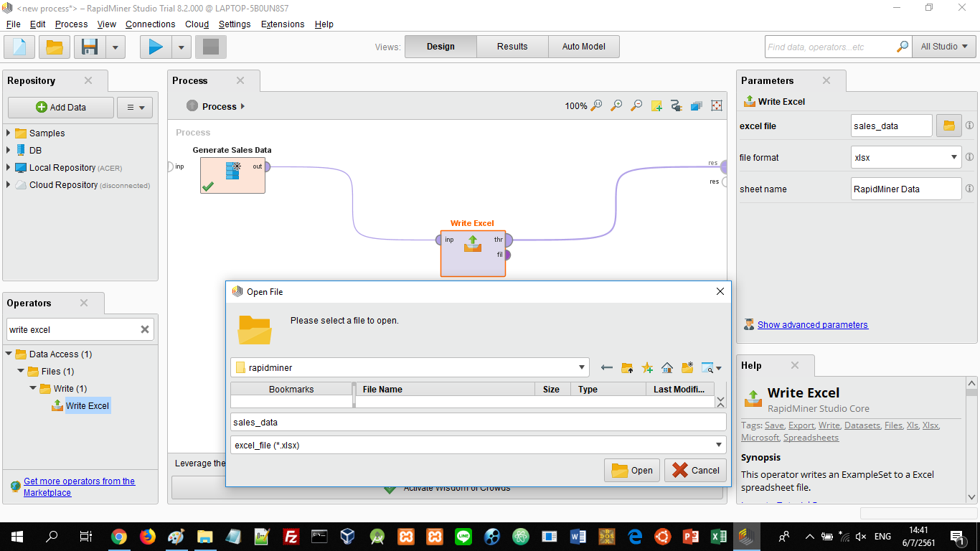Browse for excel file folder button
Image resolution: width=980 pixels, height=551 pixels.
948,126
